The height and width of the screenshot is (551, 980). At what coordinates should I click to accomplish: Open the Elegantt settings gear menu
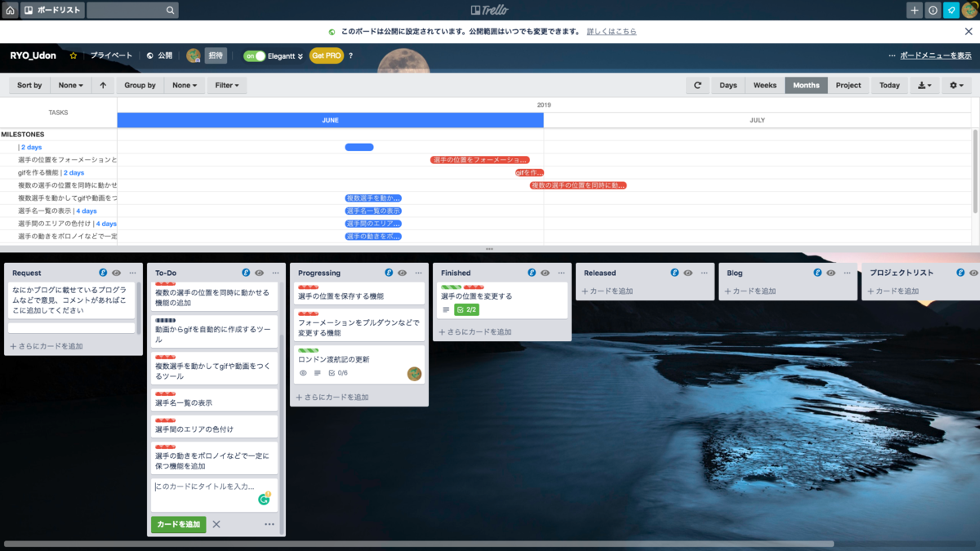click(955, 85)
